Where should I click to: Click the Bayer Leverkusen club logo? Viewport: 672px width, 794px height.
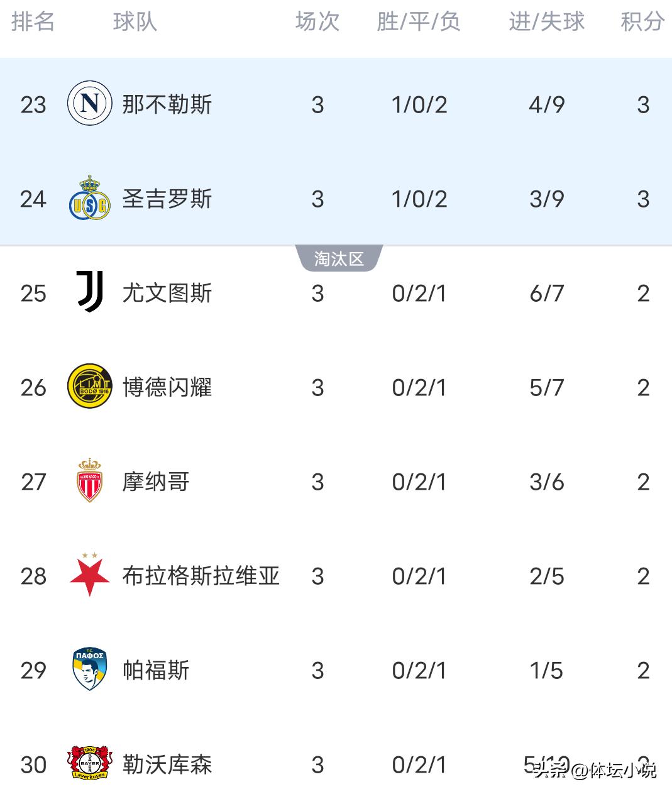coord(89,763)
